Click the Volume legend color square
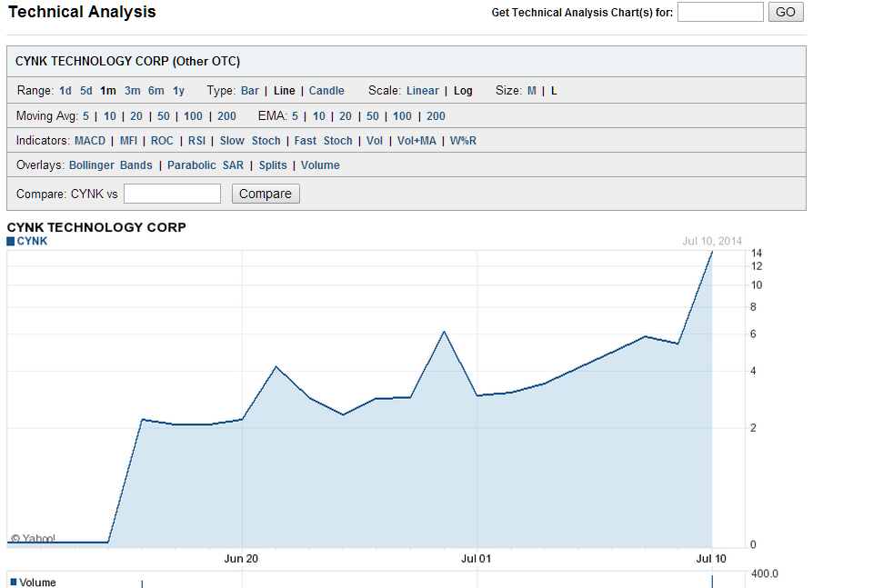 [14, 582]
